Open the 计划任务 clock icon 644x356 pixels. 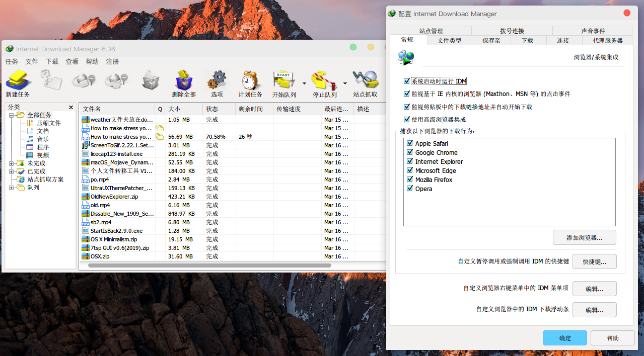(x=250, y=81)
